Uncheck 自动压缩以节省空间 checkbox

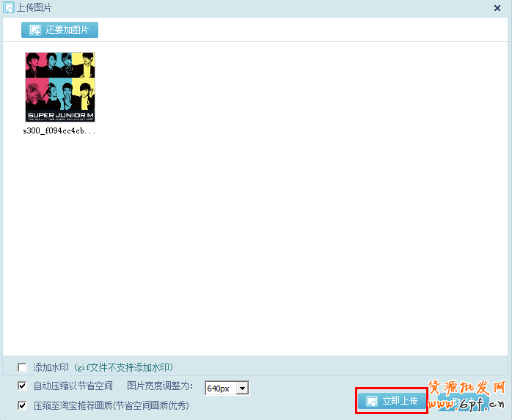22,386
